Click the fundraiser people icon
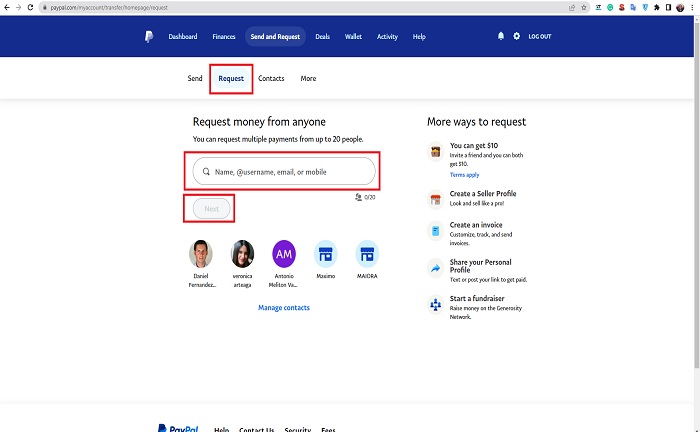 point(435,305)
